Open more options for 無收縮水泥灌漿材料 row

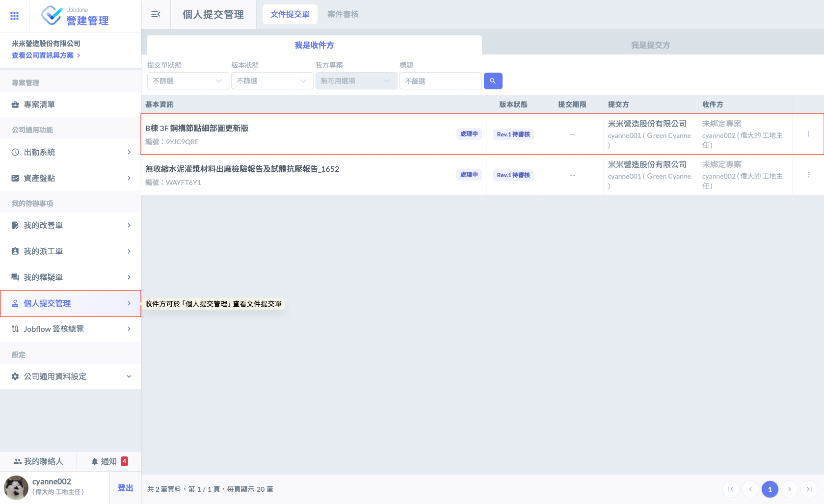(x=808, y=175)
